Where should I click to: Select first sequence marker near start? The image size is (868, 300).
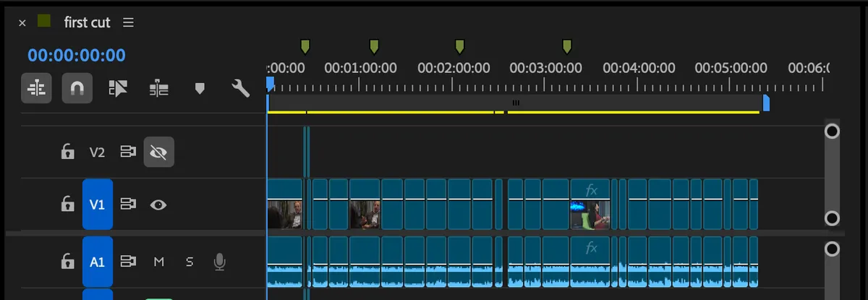pyautogui.click(x=305, y=48)
